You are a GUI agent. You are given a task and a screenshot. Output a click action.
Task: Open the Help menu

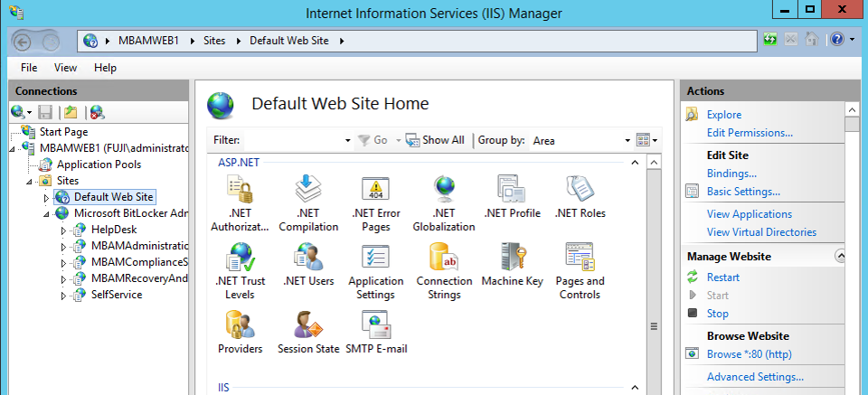coord(105,68)
